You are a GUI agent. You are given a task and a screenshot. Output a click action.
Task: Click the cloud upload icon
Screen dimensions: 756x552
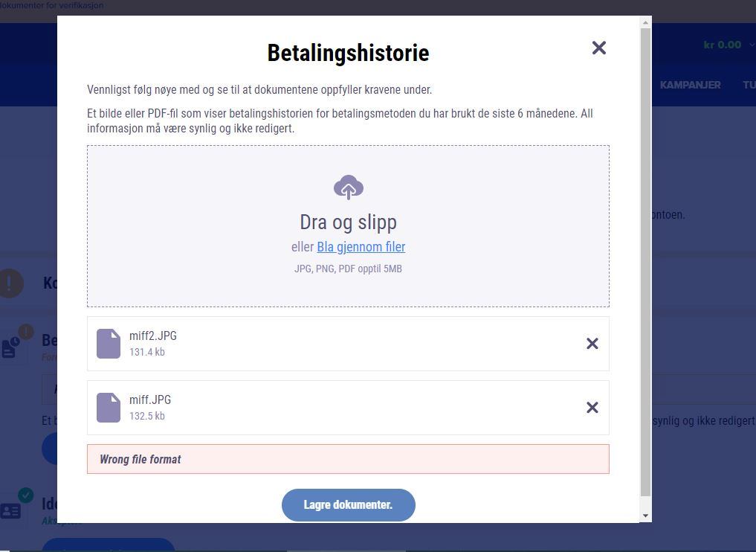(348, 188)
